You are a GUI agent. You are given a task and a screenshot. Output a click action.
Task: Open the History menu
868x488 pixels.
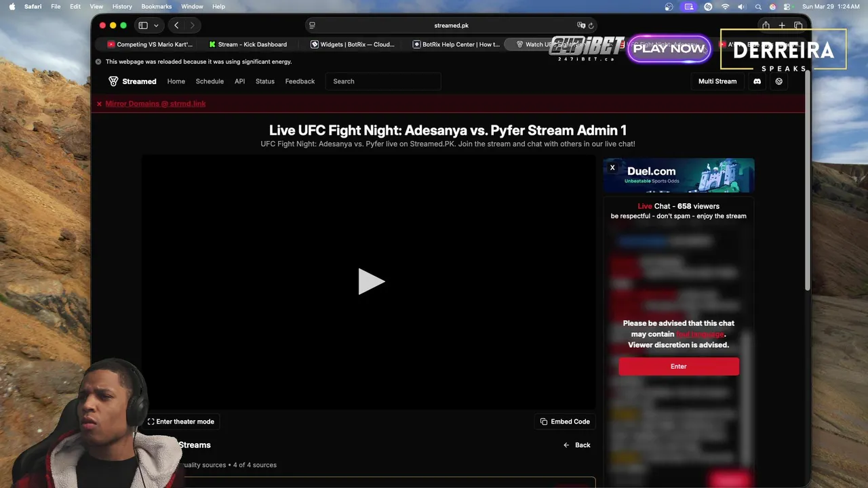click(122, 6)
